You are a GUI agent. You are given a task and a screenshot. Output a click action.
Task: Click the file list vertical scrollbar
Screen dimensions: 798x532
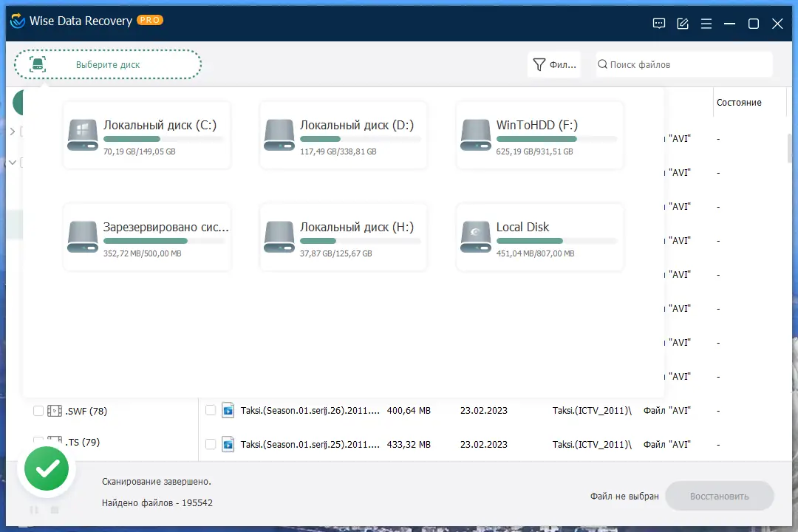tap(789, 148)
